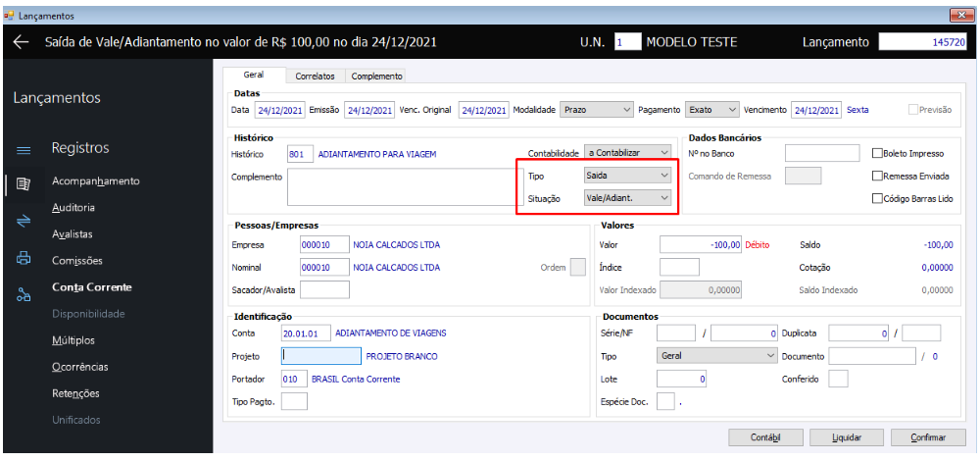Click the Documento field

click(x=872, y=356)
